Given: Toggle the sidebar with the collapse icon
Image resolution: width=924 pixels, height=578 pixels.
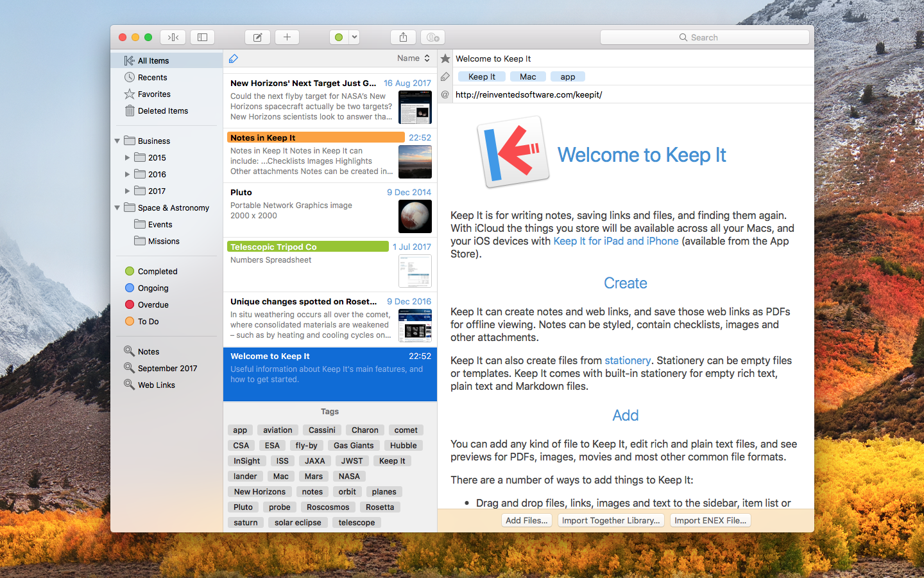Looking at the screenshot, I should pos(173,37).
